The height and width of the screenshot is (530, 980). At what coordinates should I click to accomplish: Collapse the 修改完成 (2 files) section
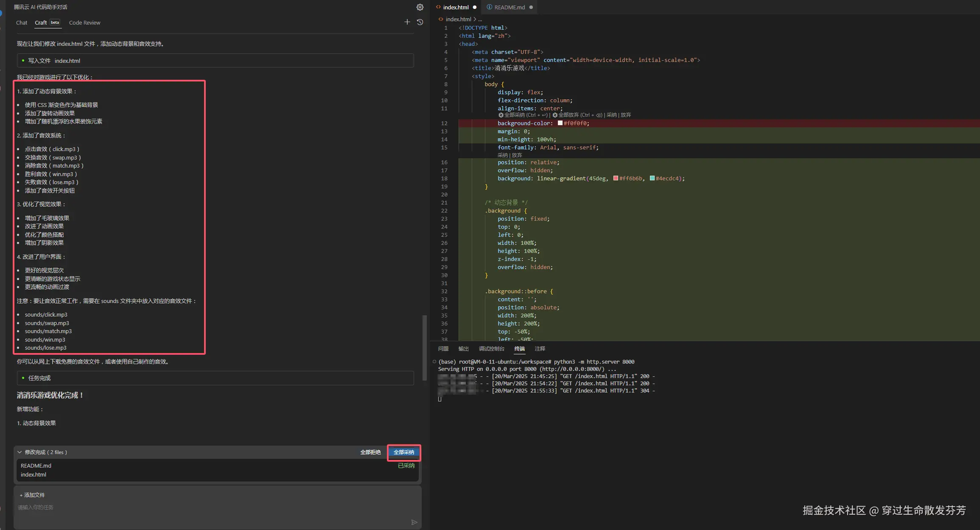20,452
